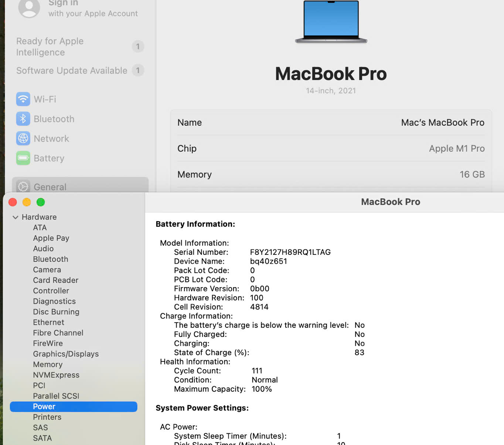This screenshot has height=445, width=504.
Task: Click the green Battery icon
Action: pyautogui.click(x=23, y=158)
